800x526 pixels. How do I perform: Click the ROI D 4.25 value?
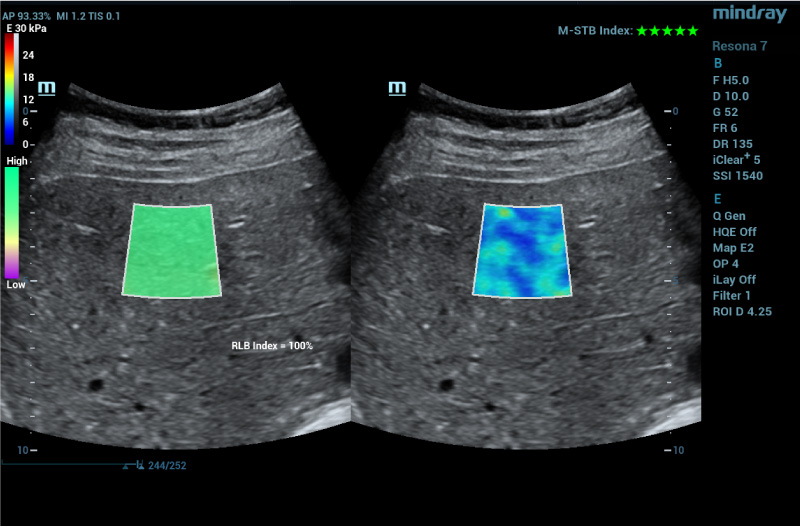pyautogui.click(x=741, y=312)
